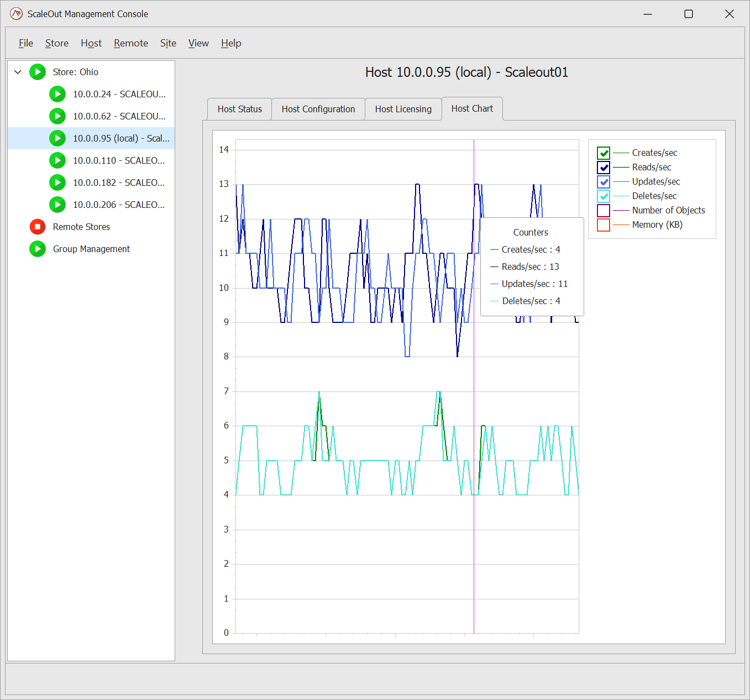
Task: Select host 10.0.0.24 - SCALEOU... in tree
Action: coord(119,94)
